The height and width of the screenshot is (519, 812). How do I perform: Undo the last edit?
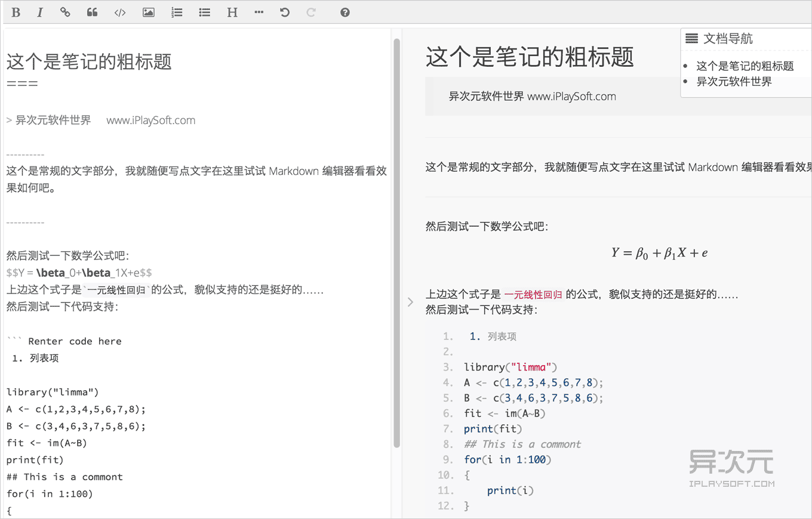pyautogui.click(x=285, y=12)
